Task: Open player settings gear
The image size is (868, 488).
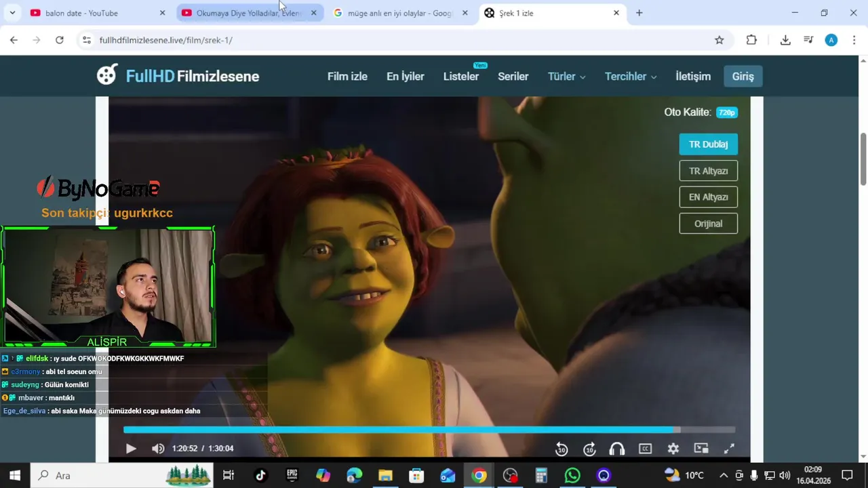Action: pyautogui.click(x=673, y=449)
